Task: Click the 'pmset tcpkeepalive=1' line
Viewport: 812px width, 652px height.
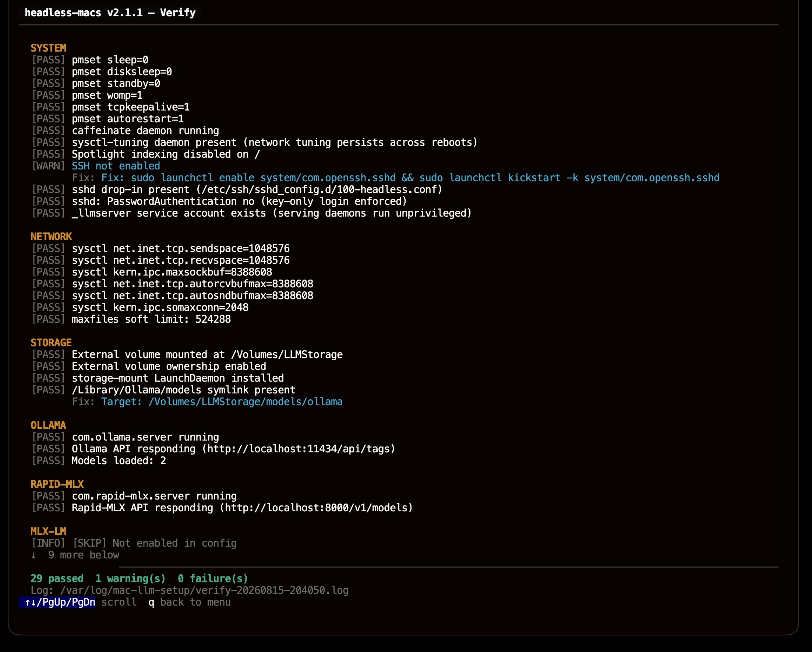Action: tap(131, 107)
